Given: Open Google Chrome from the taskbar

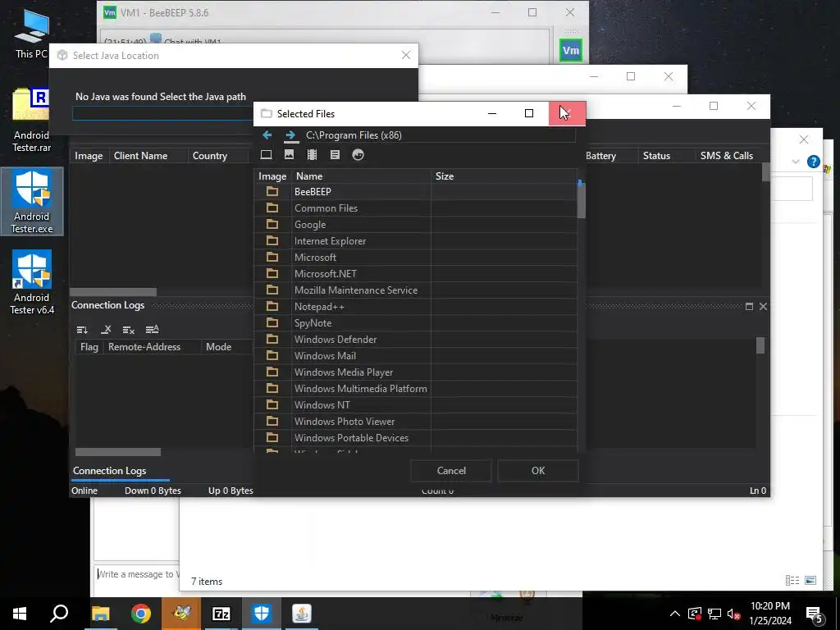Looking at the screenshot, I should click(x=141, y=614).
